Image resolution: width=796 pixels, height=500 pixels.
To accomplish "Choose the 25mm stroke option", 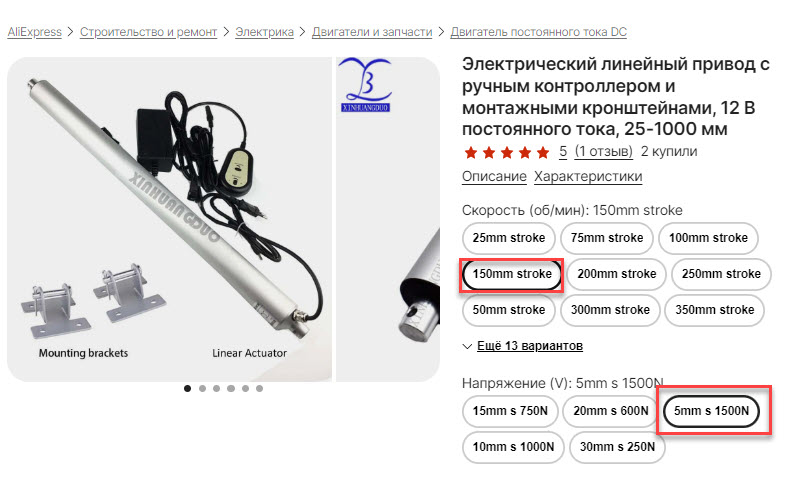I will click(x=509, y=238).
